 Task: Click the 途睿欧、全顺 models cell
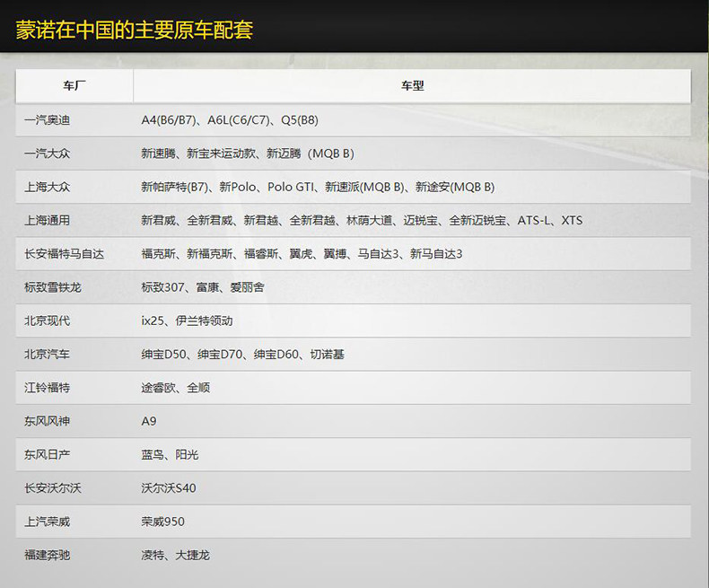pos(412,388)
